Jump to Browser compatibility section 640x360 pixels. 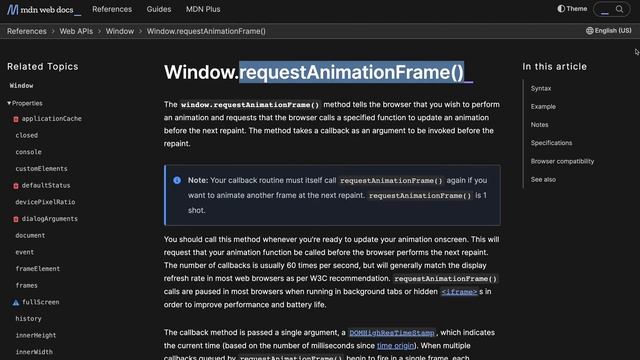click(562, 161)
